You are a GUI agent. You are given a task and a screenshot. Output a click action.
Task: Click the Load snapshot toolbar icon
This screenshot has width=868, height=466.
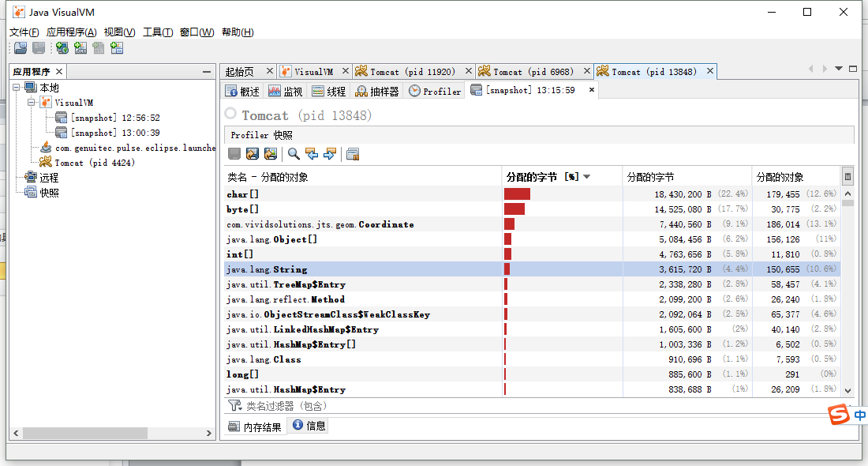point(21,48)
